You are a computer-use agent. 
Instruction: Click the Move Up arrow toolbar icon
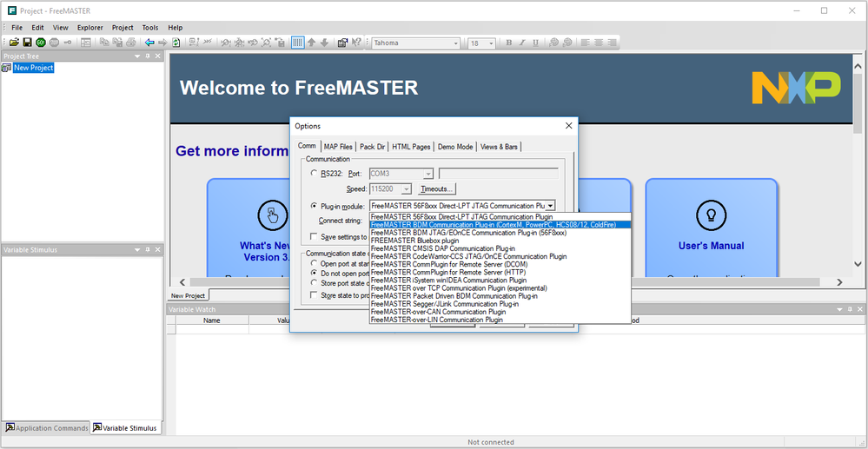click(x=312, y=43)
